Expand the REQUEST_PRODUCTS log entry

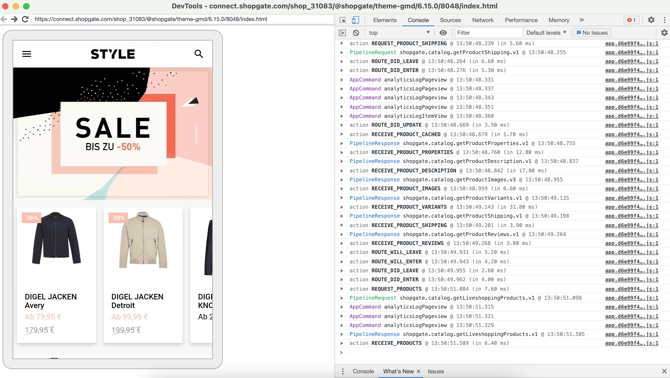click(x=341, y=289)
